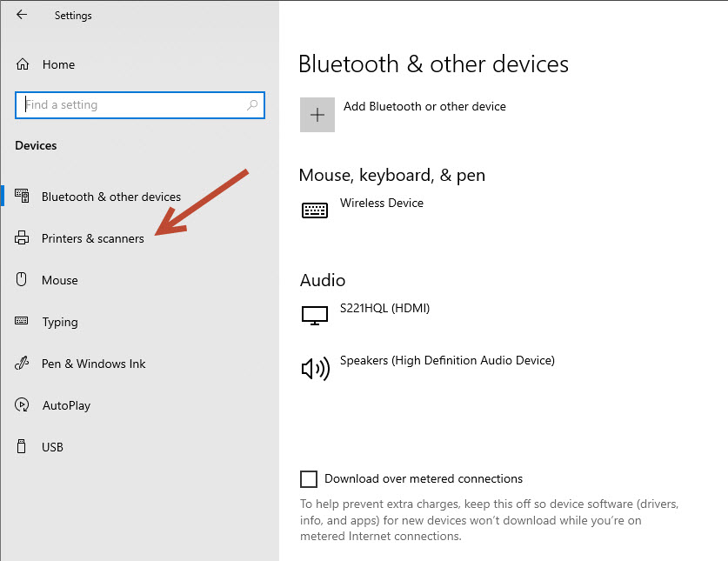The image size is (728, 561).
Task: Click the Printers & scanners printer icon
Action: 22,237
